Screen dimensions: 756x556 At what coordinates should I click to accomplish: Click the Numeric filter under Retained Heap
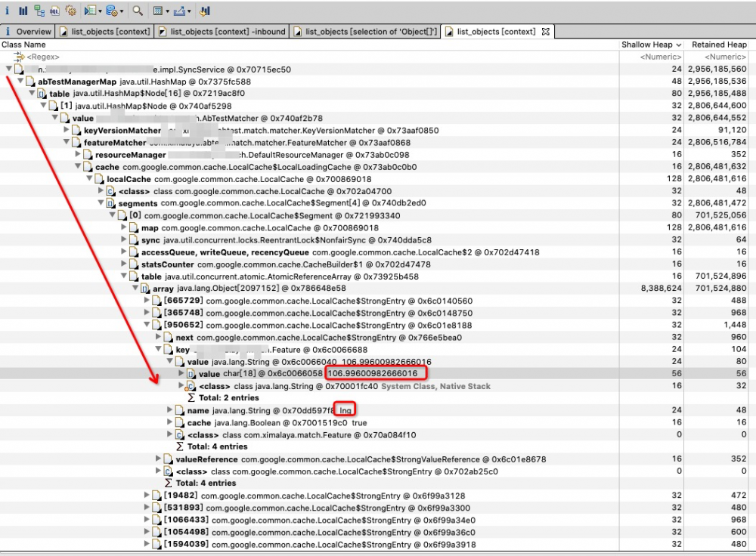point(725,57)
